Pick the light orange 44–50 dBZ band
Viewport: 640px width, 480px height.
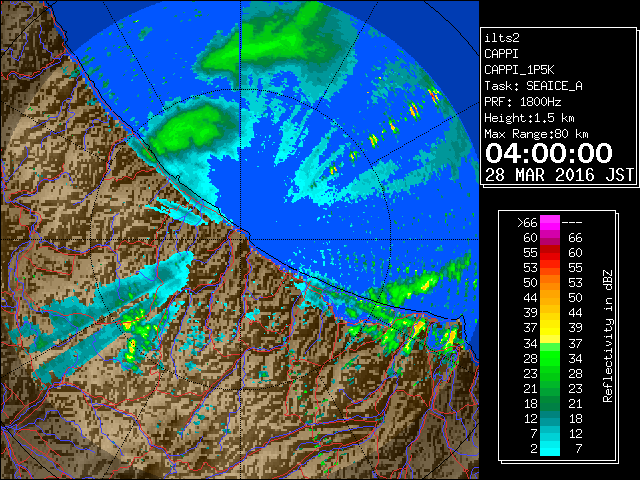pos(550,298)
